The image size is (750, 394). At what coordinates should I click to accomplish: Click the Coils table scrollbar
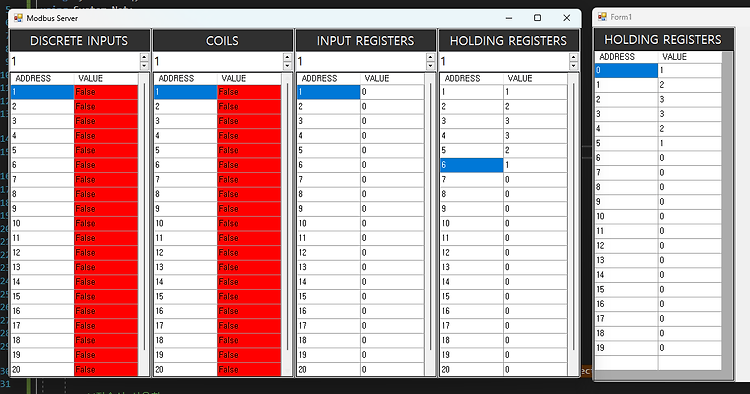(x=287, y=225)
